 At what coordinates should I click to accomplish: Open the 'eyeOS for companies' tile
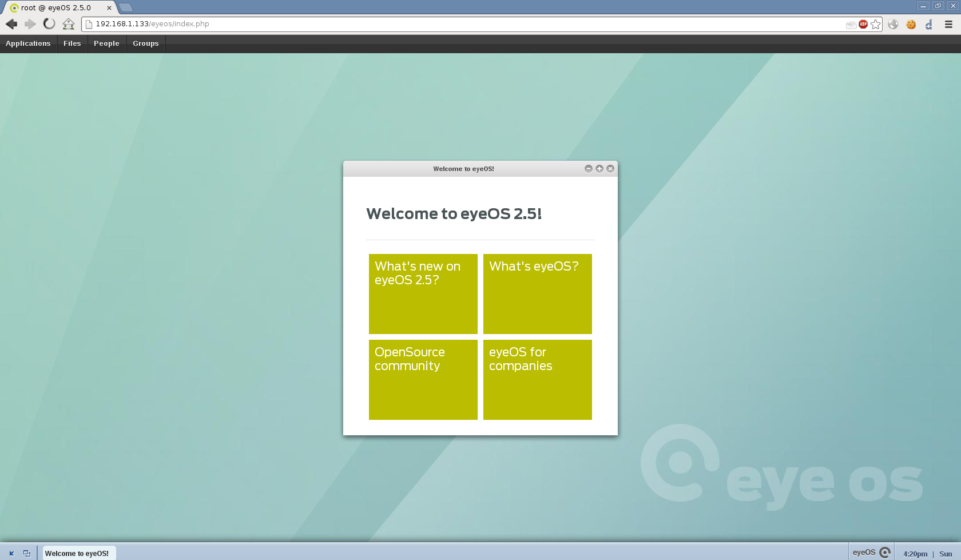537,379
